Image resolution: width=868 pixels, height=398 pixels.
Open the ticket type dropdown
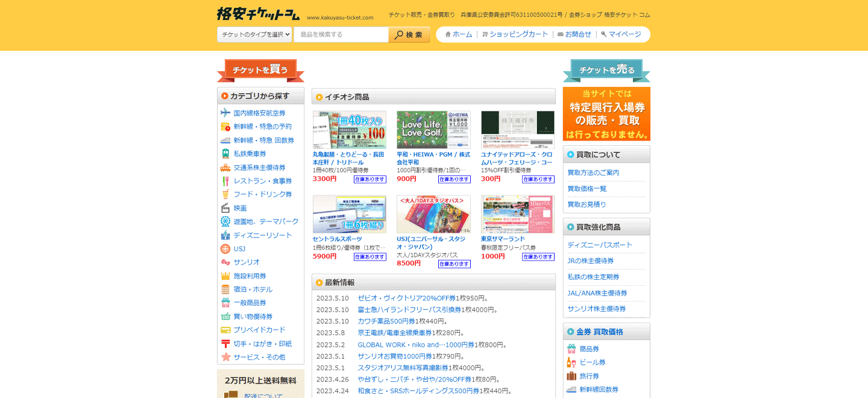tap(254, 34)
